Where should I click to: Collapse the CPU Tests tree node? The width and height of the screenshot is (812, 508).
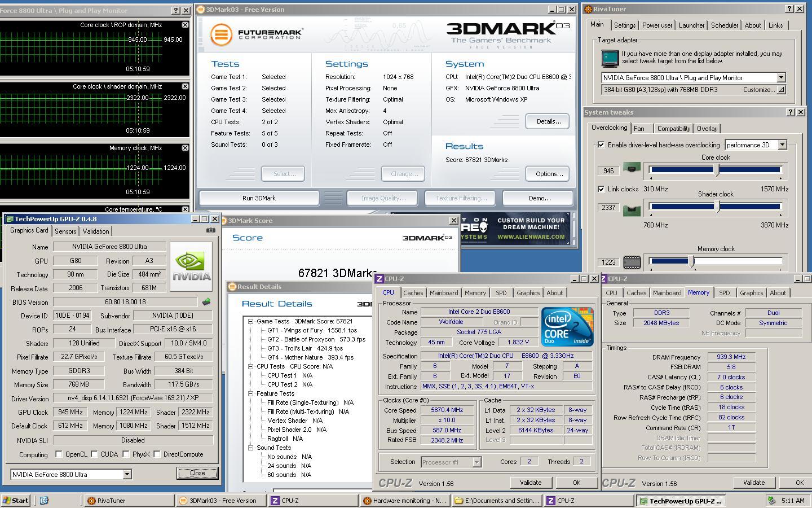click(x=251, y=366)
